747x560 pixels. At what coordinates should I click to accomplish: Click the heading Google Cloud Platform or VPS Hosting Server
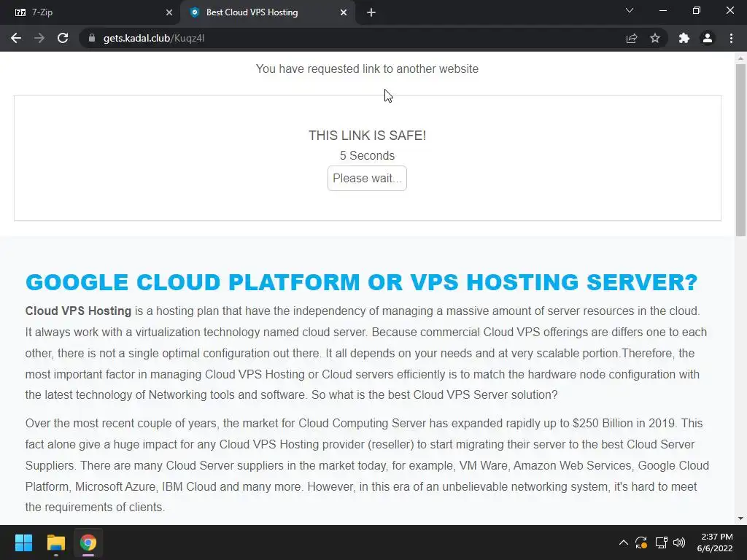(x=362, y=282)
